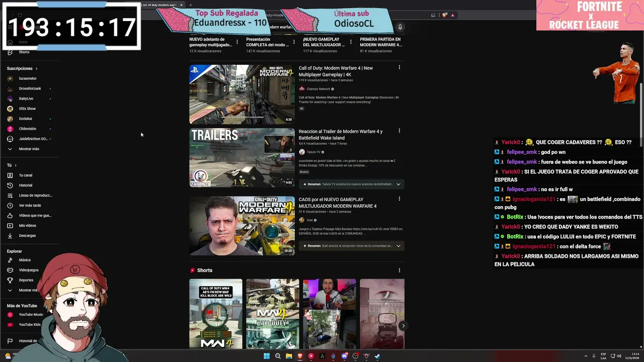The width and height of the screenshot is (644, 362).
Task: Open Deportes in Explorar section
Action: tap(26, 280)
